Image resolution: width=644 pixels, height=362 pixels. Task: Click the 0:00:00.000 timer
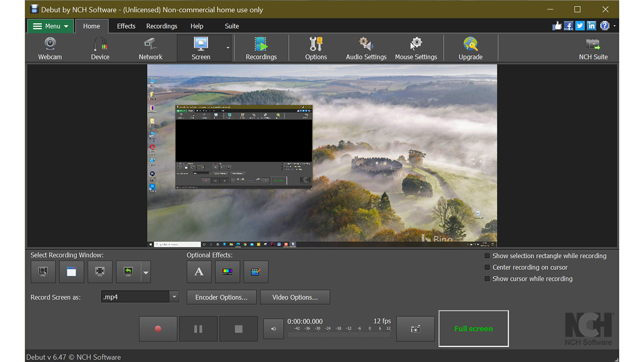click(x=305, y=321)
